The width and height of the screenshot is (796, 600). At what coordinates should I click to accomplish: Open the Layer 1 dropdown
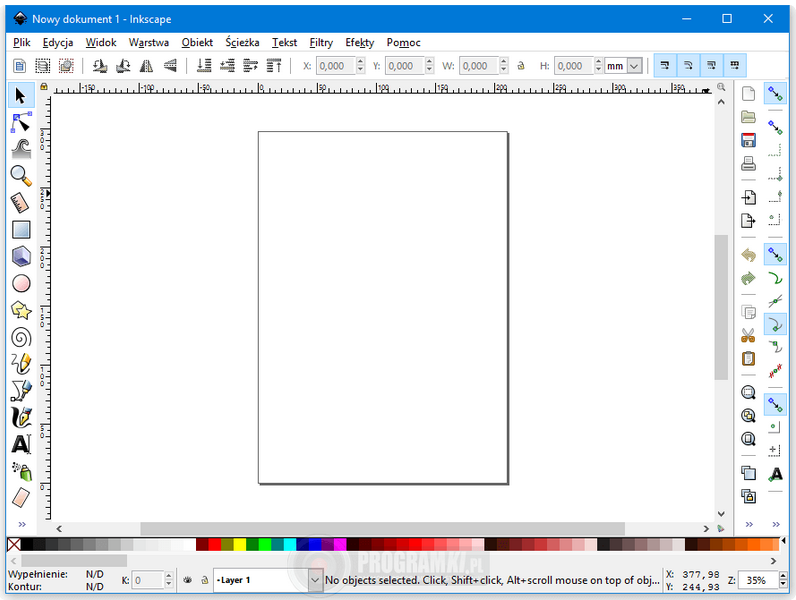315,580
